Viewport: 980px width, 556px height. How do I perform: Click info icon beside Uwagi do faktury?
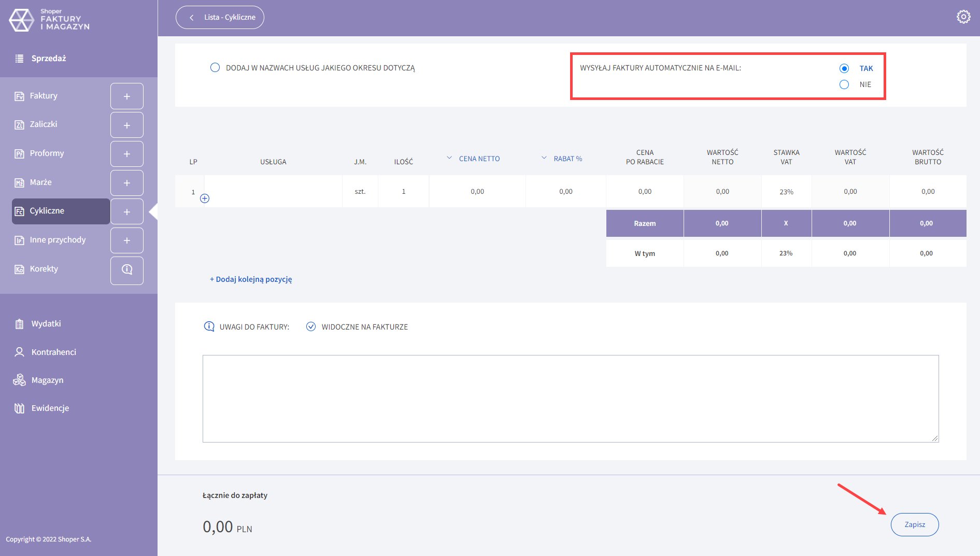[x=209, y=326]
